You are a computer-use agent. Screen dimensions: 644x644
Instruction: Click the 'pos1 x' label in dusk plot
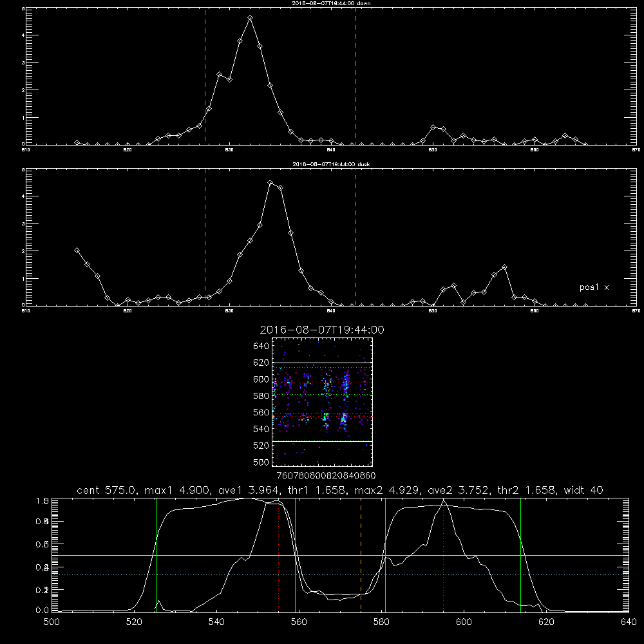coord(594,287)
